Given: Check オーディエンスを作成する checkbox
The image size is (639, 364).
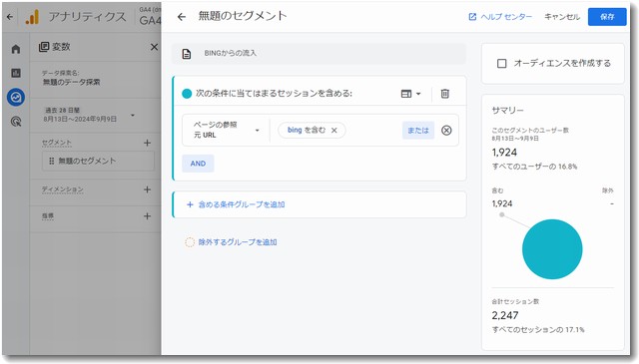Looking at the screenshot, I should (502, 64).
